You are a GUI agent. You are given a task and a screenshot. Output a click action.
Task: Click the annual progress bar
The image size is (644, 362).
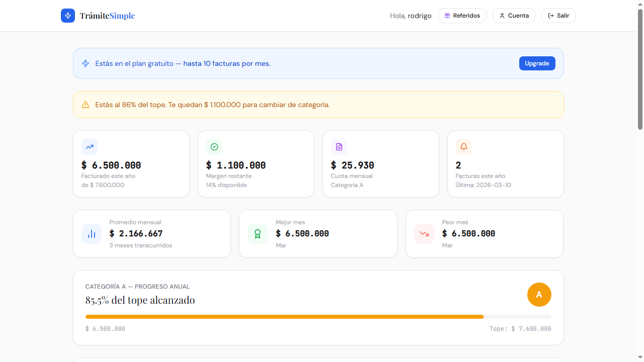click(318, 317)
